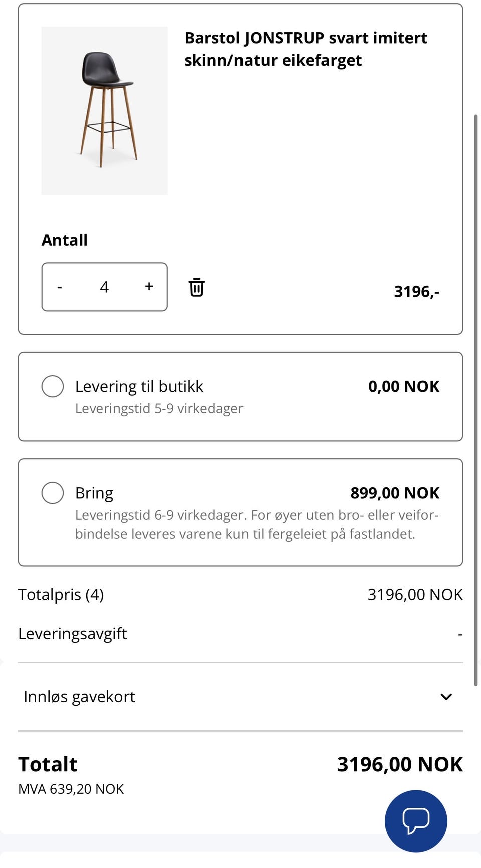Viewport: 481px width, 868px height.
Task: Open the Barstol JONSTRUP product title link
Action: click(x=306, y=49)
